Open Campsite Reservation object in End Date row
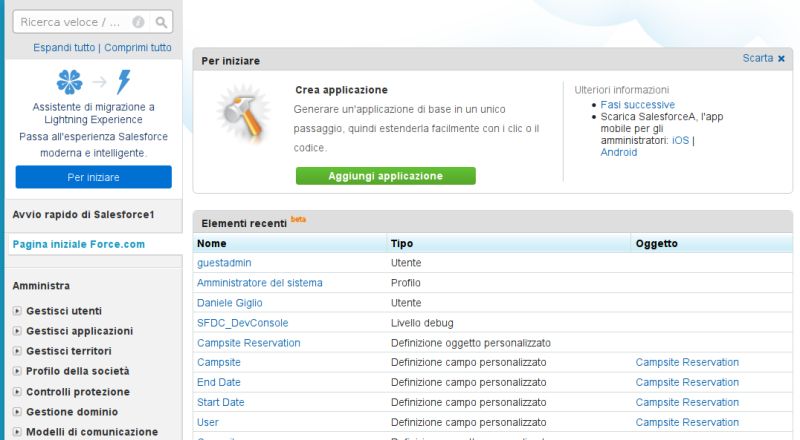The height and width of the screenshot is (440, 800). click(x=687, y=382)
